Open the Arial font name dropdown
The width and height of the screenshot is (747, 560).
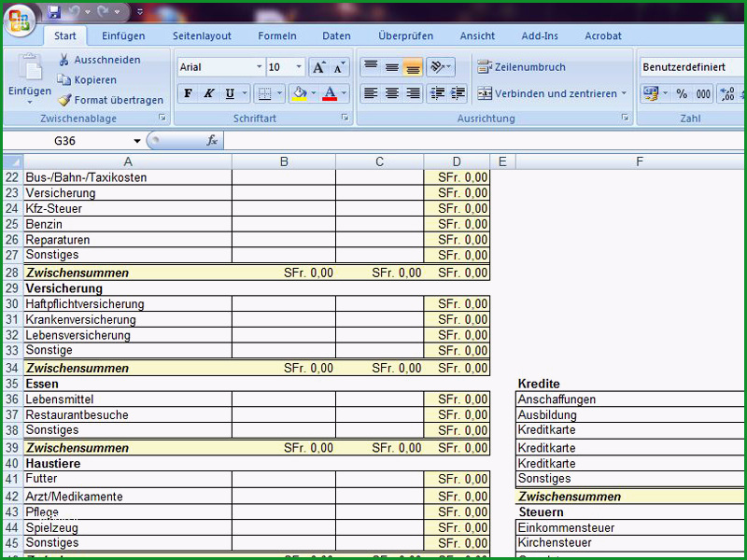[x=260, y=67]
